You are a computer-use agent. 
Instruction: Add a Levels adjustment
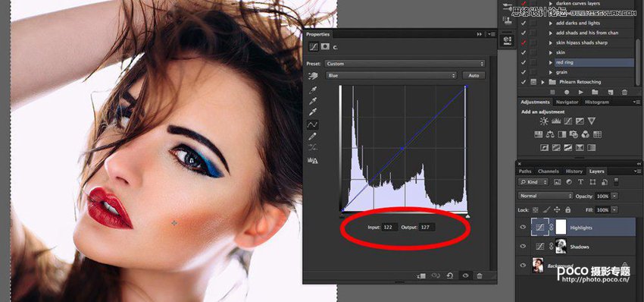click(x=556, y=121)
